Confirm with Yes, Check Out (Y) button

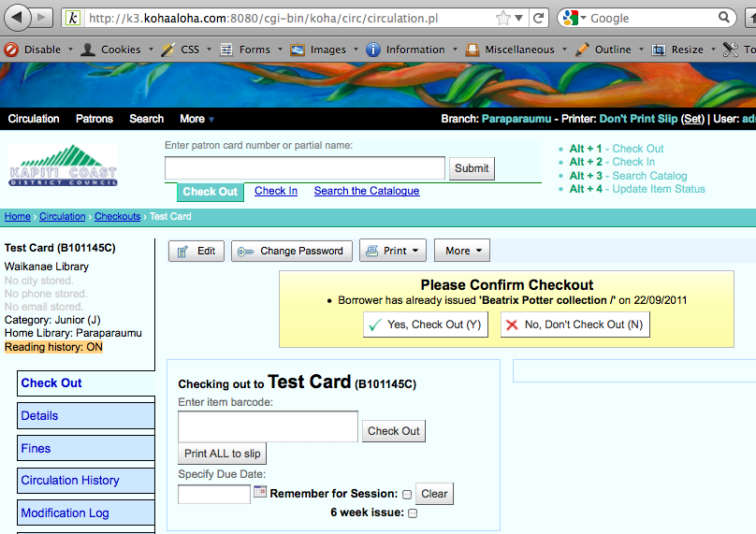click(426, 325)
